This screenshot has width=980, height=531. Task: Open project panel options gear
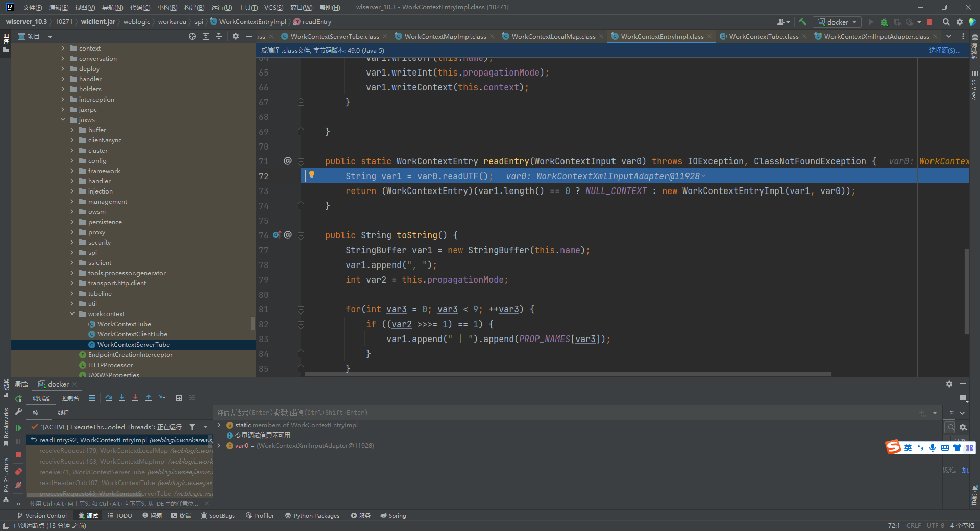point(235,36)
